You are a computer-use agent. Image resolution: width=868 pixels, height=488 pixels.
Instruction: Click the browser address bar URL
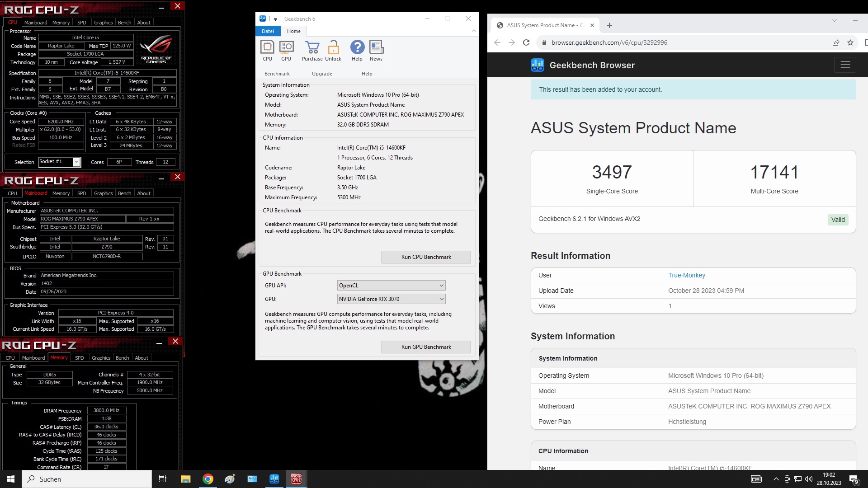pyautogui.click(x=609, y=42)
